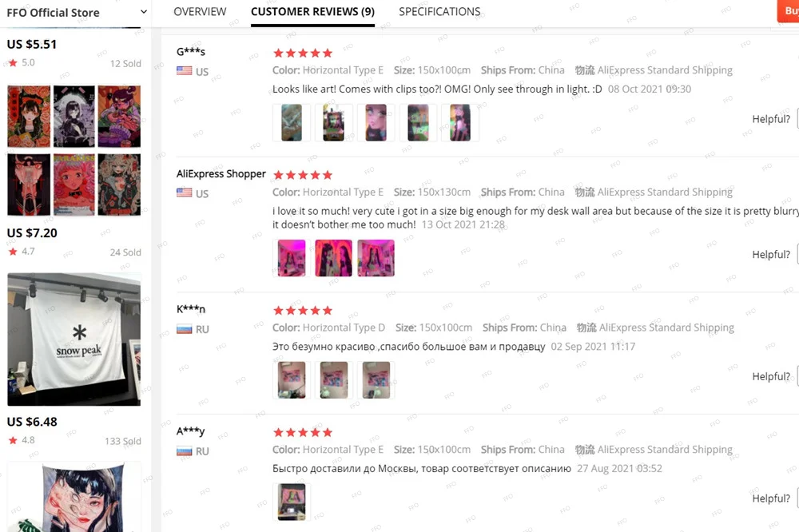Click the five-star rating of G***s review
Viewport: 799px width, 532px height.
click(303, 53)
